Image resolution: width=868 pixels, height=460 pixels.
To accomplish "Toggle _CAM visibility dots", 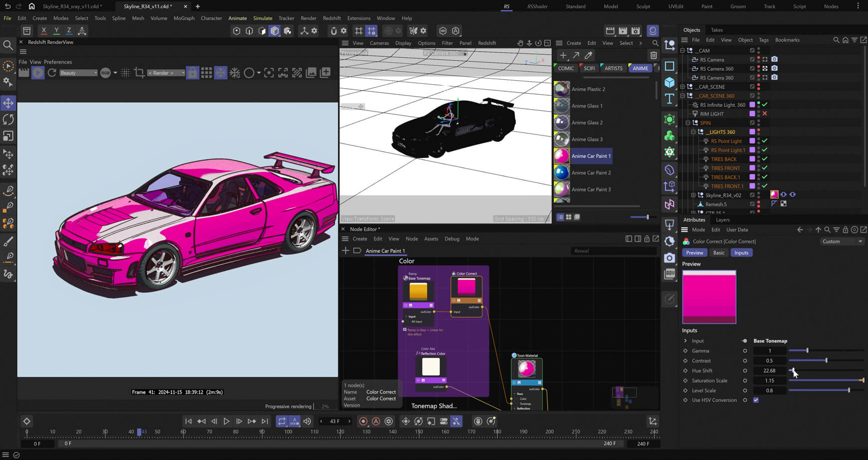I will (759, 50).
